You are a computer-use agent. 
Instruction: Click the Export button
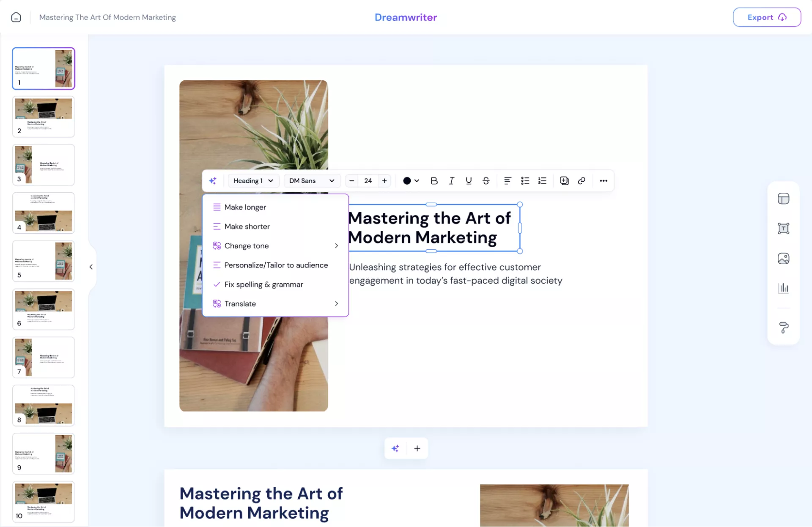tap(766, 17)
